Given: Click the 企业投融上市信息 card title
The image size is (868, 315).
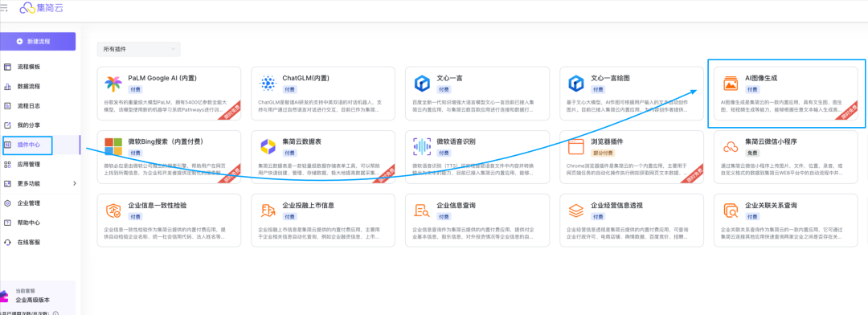Looking at the screenshot, I should tap(309, 205).
